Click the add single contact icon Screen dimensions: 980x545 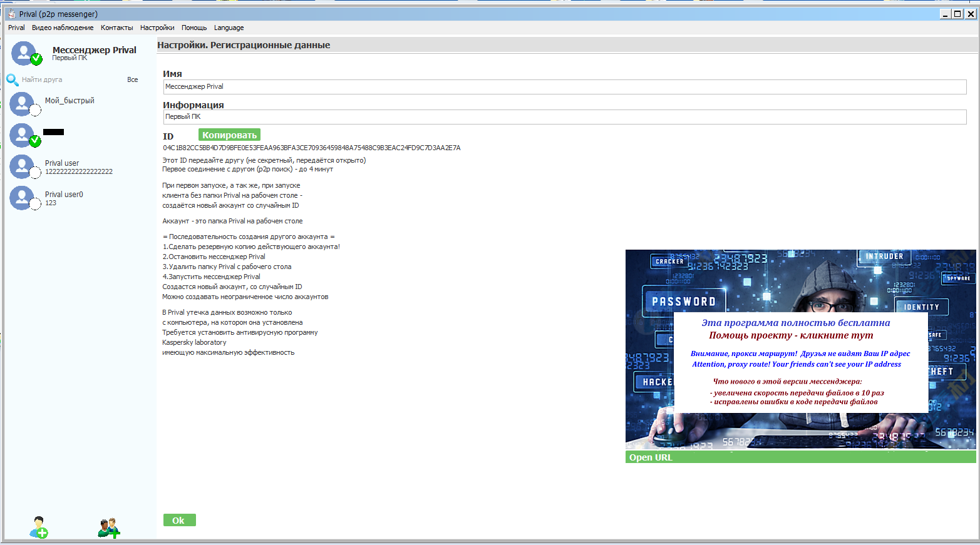(x=39, y=527)
